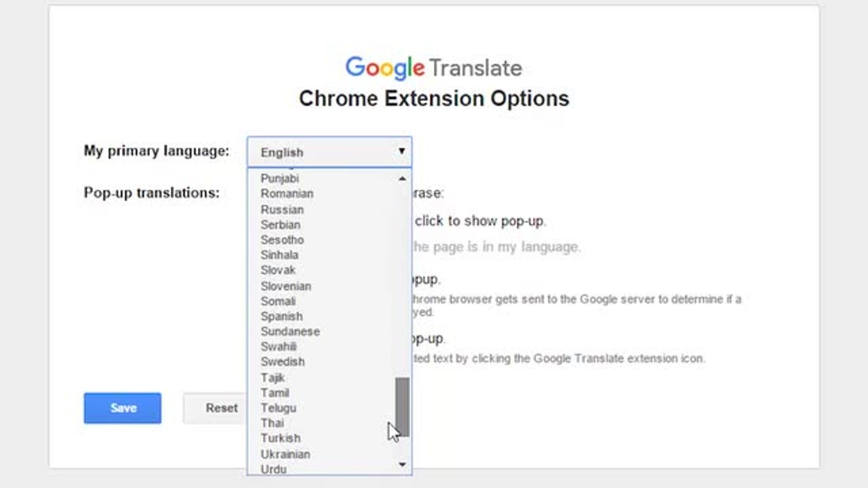
Task: Choose Punjabi in the dropdown list
Action: (280, 178)
